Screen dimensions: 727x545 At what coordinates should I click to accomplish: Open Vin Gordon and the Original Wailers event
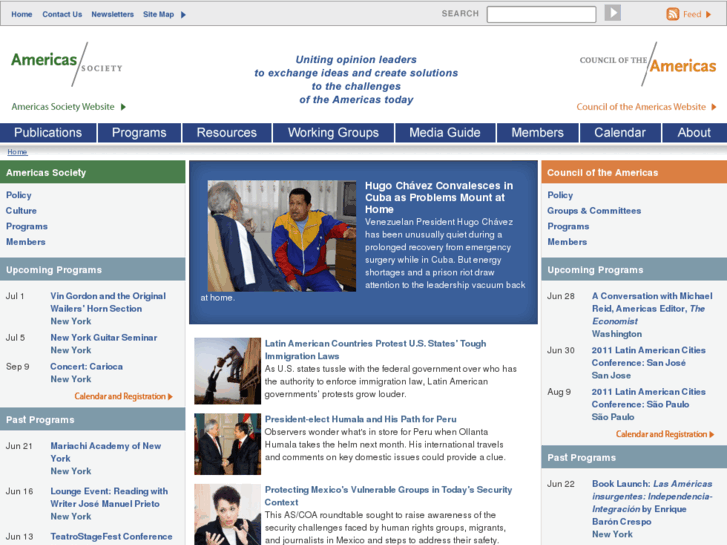pyautogui.click(x=108, y=302)
